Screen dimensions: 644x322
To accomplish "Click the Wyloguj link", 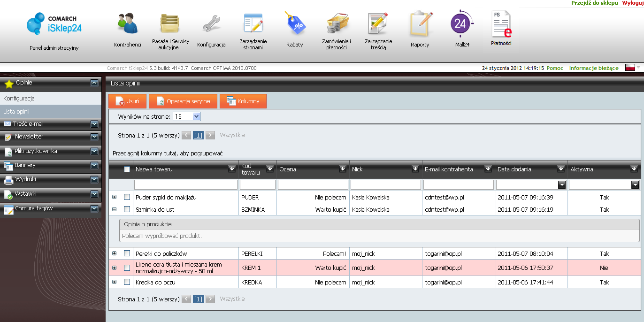I will (x=633, y=3).
